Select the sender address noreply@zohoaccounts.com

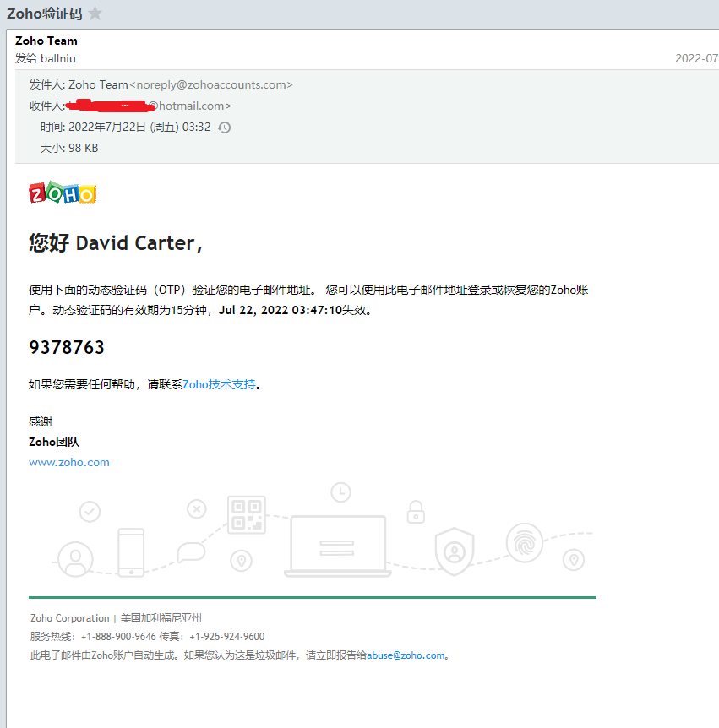[211, 85]
